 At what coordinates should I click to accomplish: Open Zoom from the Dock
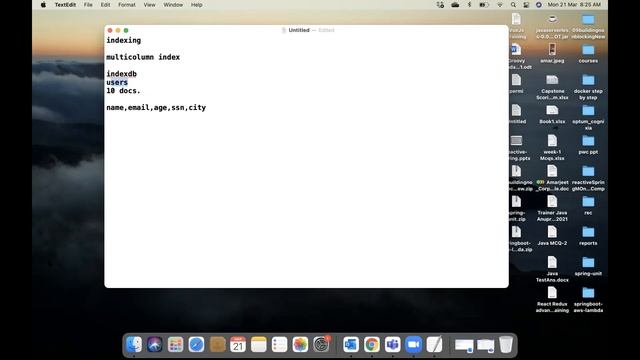(413, 344)
